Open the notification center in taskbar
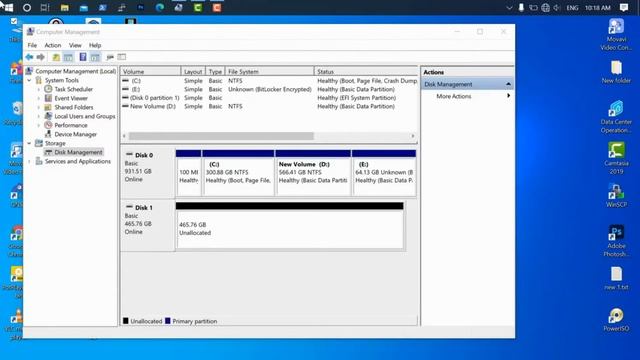 pyautogui.click(x=624, y=7)
